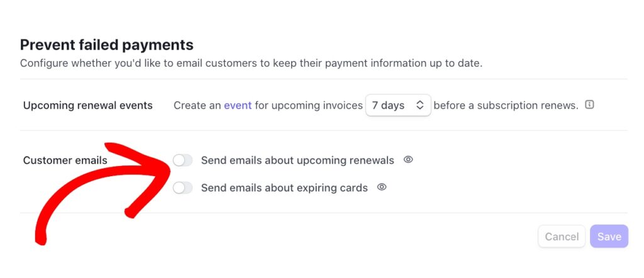This screenshot has width=644, height=278.
Task: Click the "for upcoming invoices" text
Action: click(309, 106)
